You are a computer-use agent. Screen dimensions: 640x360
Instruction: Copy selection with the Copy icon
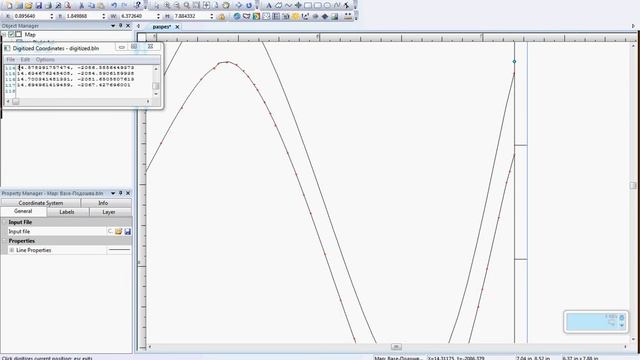(x=91, y=5)
